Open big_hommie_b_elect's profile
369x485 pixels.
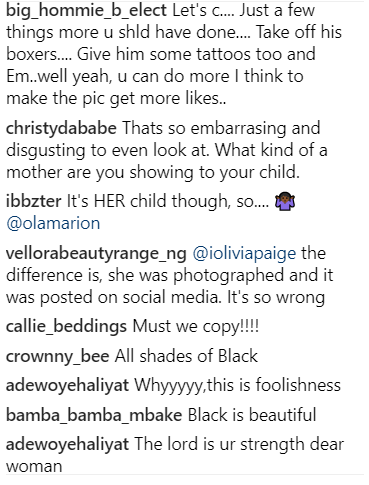(x=86, y=10)
